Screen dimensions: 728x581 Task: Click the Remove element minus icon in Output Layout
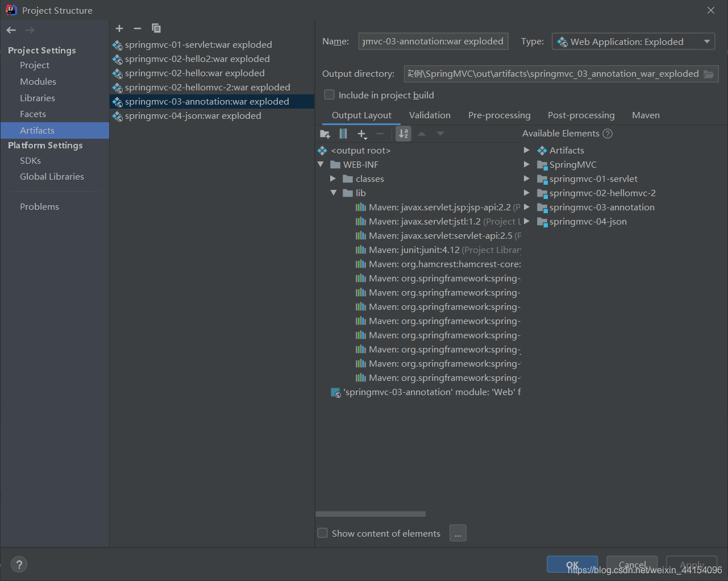coord(380,134)
